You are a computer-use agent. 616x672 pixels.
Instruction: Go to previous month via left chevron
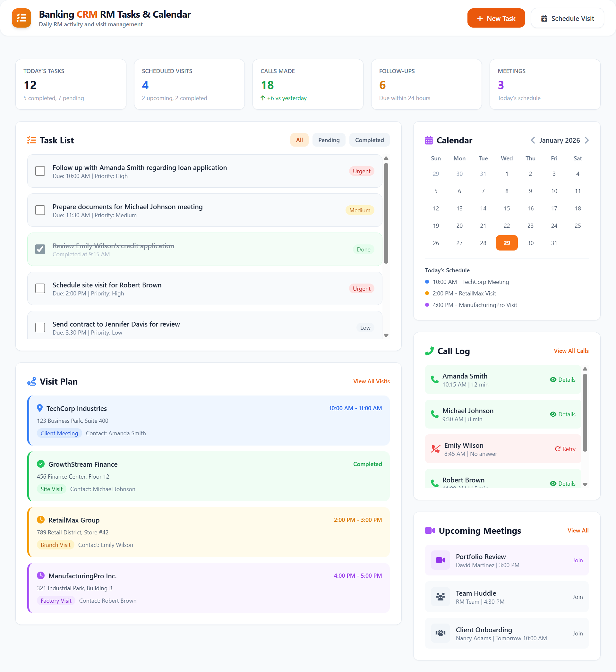(533, 140)
